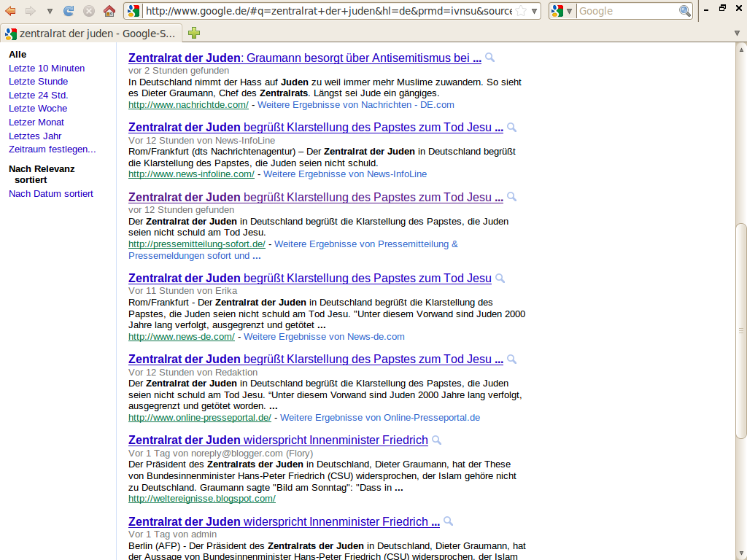Click the Google favicon in the address bar
The height and width of the screenshot is (560, 747).
point(134,10)
